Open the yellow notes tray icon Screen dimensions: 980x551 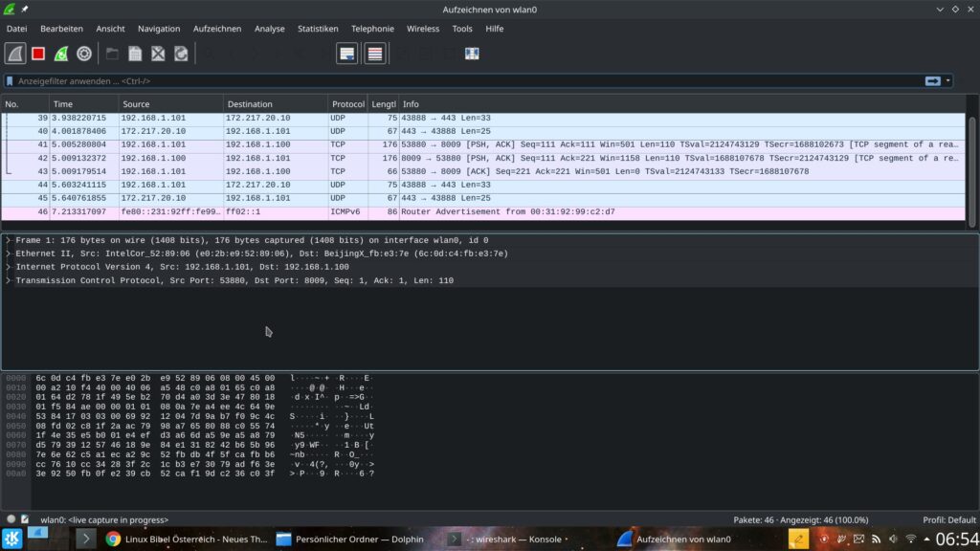coord(798,540)
